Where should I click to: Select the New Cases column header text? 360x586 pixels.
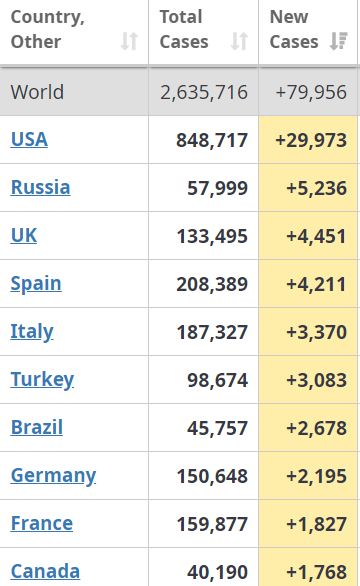294,29
